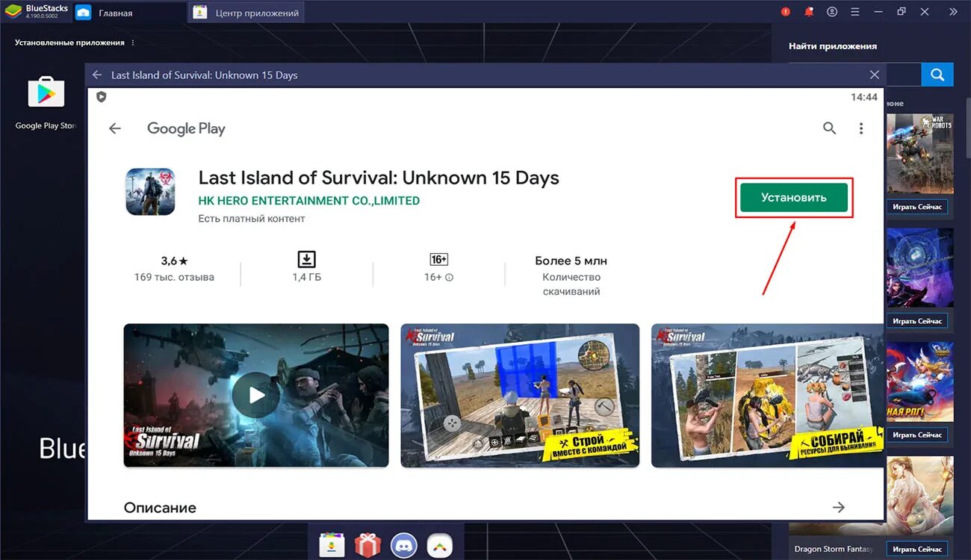Viewport: 971px width, 560px height.
Task: Open options dots next to Установленные приложения
Action: tap(134, 43)
